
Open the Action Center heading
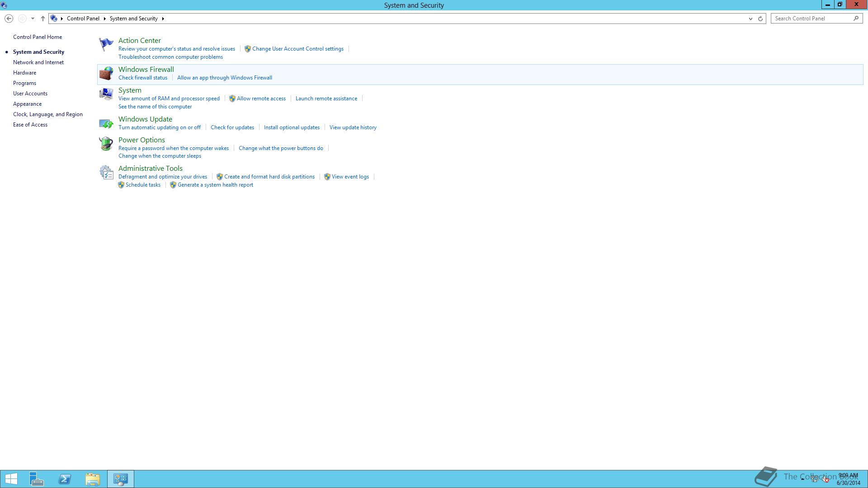140,41
